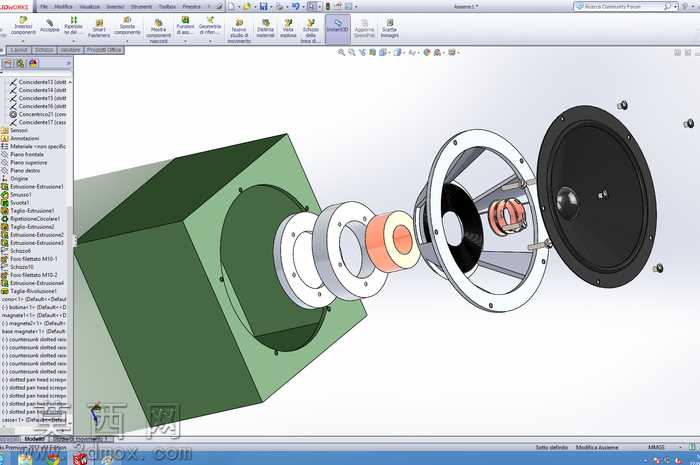Click the Zoom to area icon
This screenshot has height=465, width=700.
[x=352, y=53]
